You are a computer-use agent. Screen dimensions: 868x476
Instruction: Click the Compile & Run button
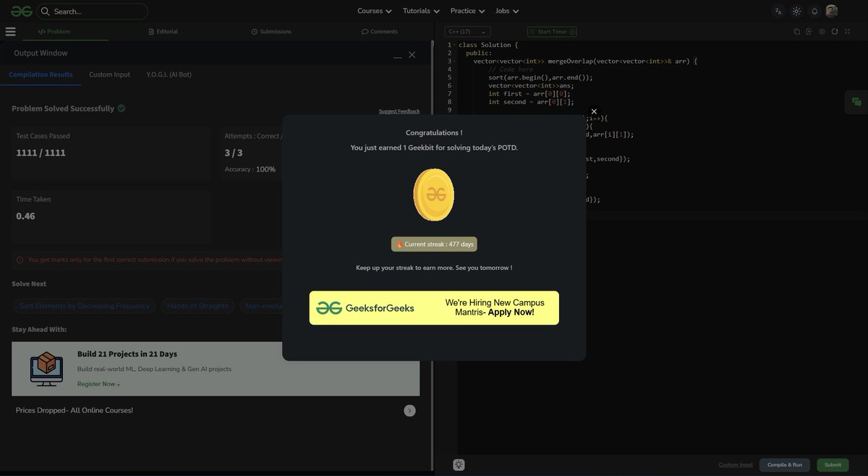tap(785, 465)
